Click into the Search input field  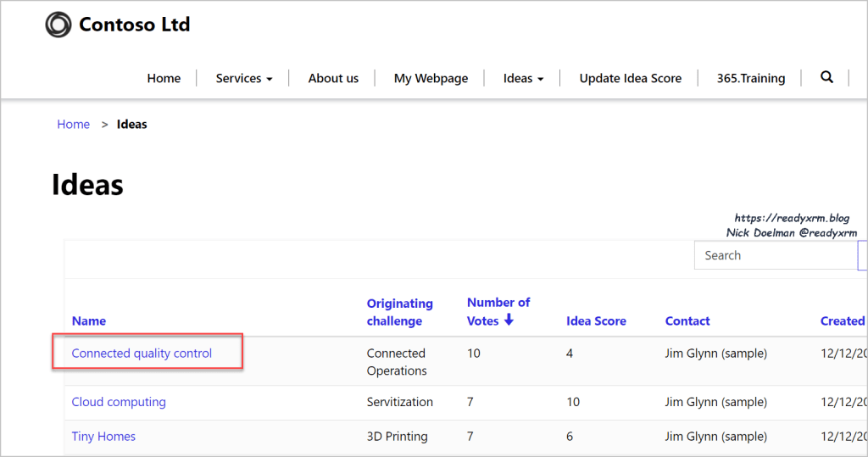[773, 255]
